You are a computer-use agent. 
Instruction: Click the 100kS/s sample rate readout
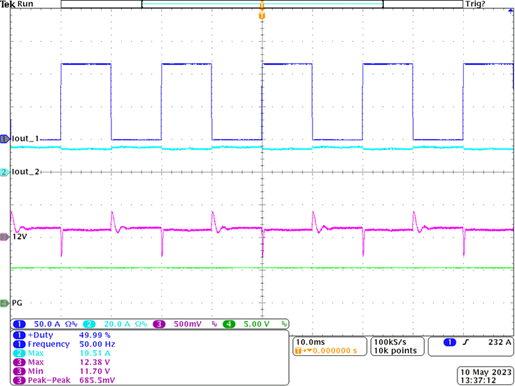pos(390,342)
